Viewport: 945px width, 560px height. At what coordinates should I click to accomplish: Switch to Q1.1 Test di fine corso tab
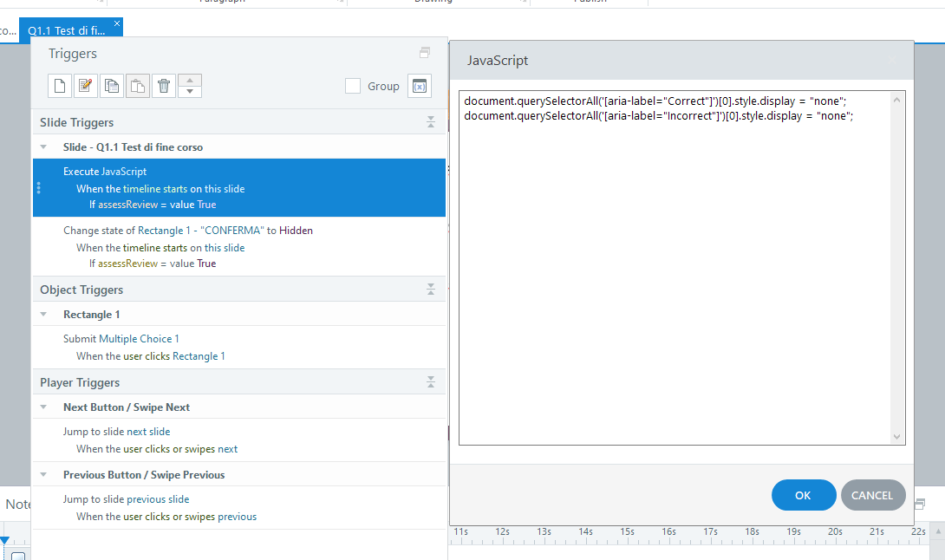66,30
